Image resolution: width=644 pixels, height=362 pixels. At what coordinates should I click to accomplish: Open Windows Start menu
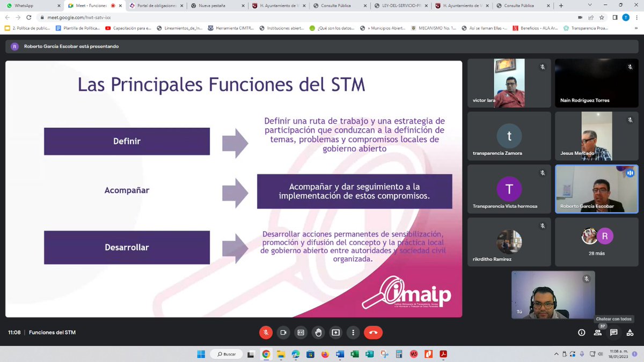(x=201, y=354)
